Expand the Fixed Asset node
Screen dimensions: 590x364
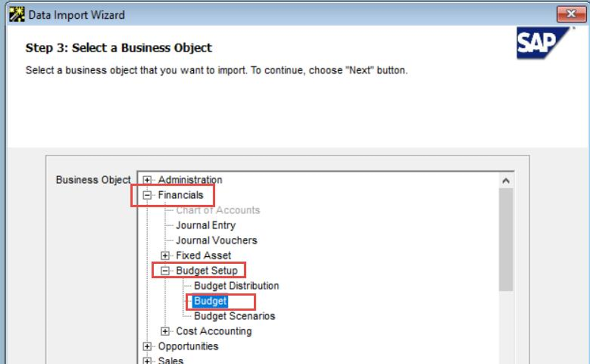click(x=165, y=256)
